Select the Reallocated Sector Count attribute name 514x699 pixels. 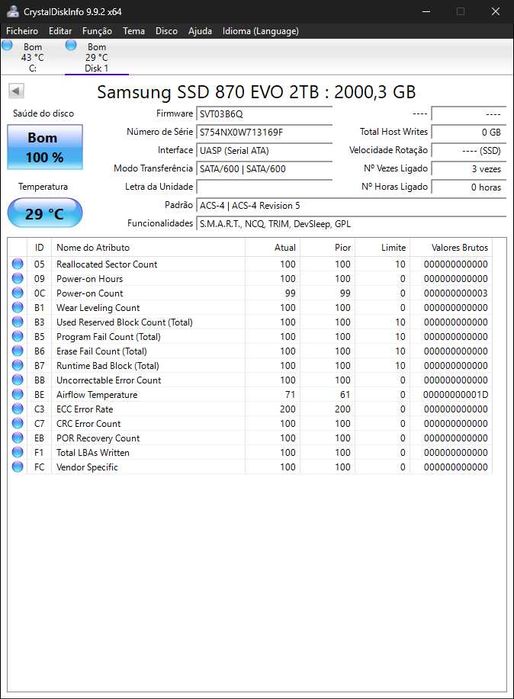[107, 264]
